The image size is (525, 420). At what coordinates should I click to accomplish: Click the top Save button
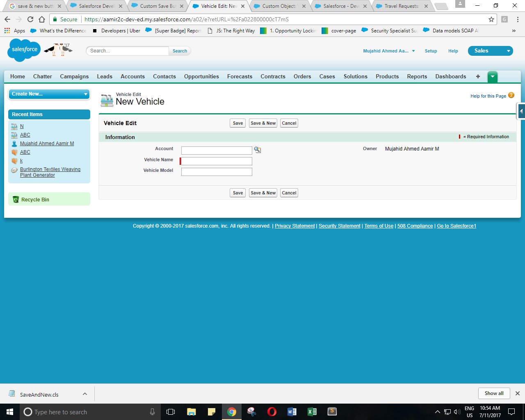point(238,123)
